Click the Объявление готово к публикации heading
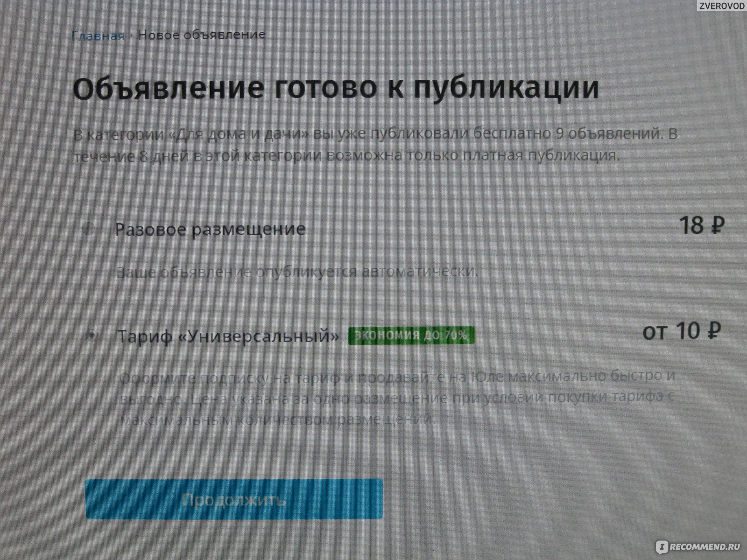 click(336, 89)
